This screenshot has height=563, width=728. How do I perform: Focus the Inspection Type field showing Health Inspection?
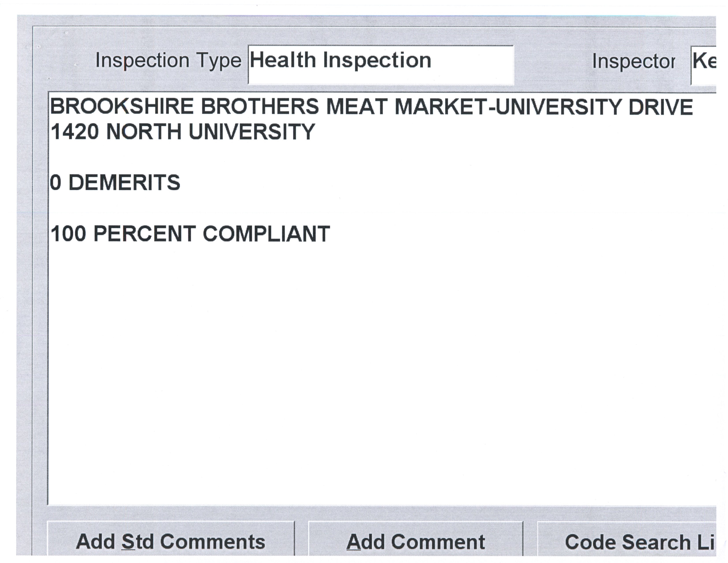click(x=381, y=65)
